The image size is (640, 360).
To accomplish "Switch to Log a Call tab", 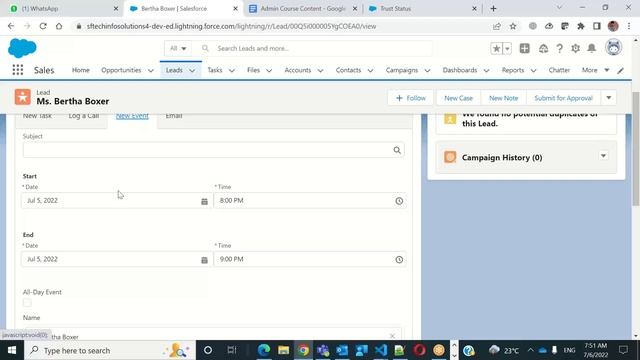I will [x=83, y=116].
